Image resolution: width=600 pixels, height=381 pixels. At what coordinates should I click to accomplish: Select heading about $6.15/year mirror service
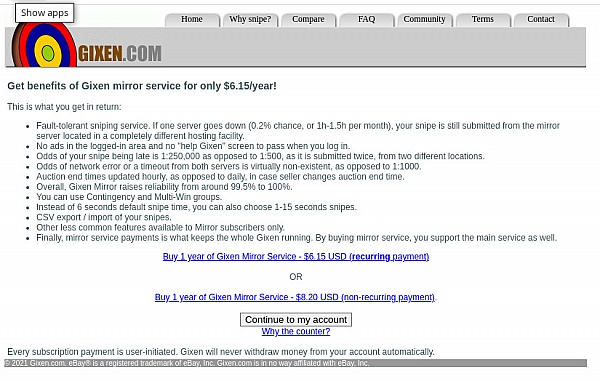142,86
